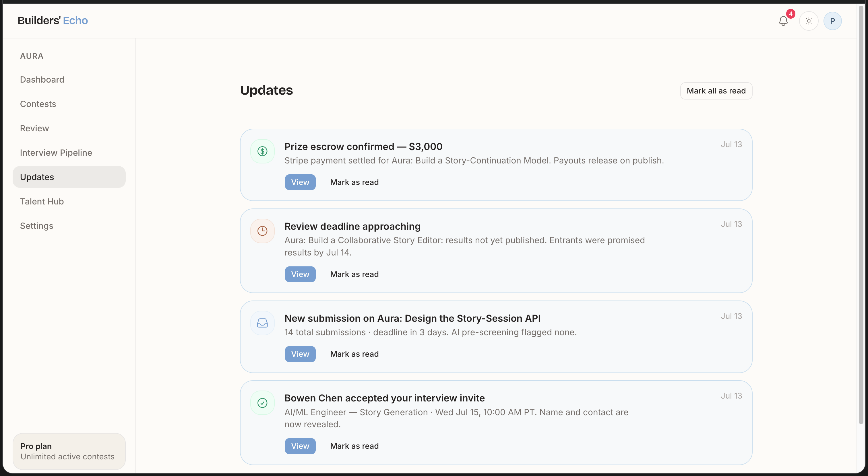
Task: Toggle light/dark theme sun icon
Action: click(809, 21)
